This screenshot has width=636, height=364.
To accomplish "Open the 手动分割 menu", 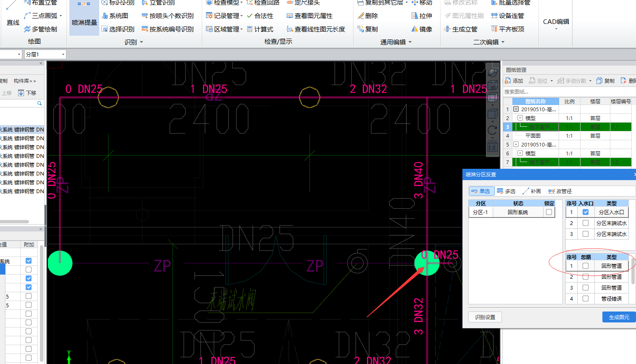I will point(574,81).
